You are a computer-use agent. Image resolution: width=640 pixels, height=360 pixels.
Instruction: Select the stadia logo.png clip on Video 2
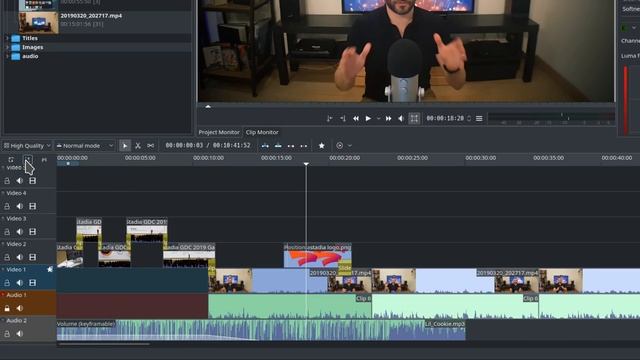click(x=317, y=256)
